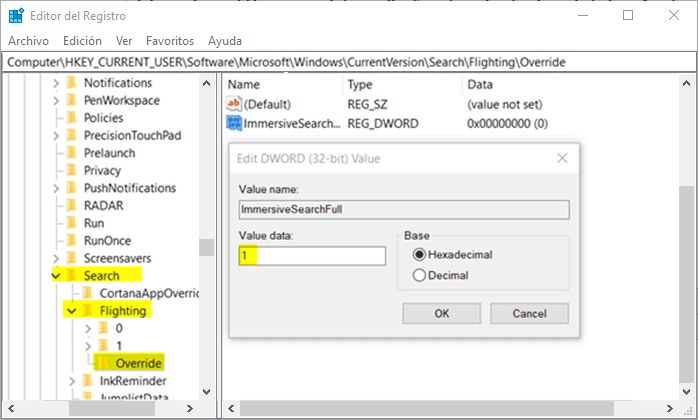Click the registry path address bar
The width and height of the screenshot is (698, 420).
[x=349, y=62]
